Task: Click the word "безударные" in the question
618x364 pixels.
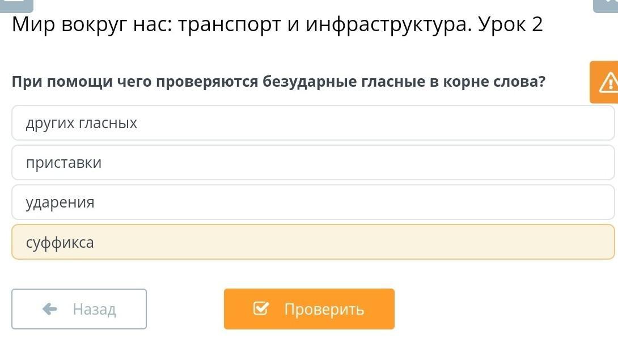Action: (x=309, y=82)
